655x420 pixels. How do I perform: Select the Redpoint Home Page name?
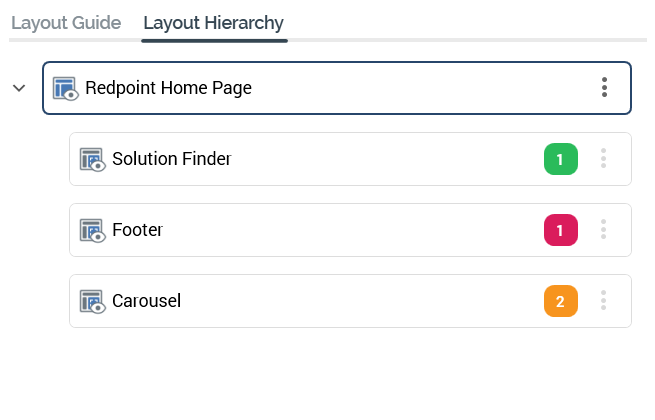click(168, 88)
